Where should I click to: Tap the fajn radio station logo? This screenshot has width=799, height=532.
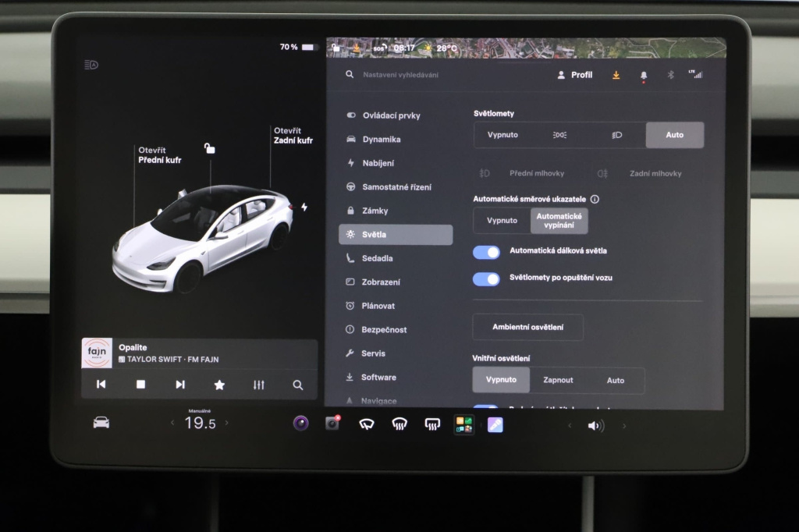[97, 353]
